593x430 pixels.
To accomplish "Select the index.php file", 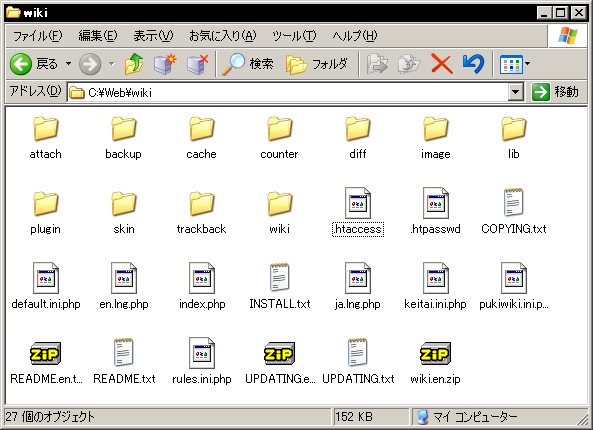I will (x=202, y=287).
